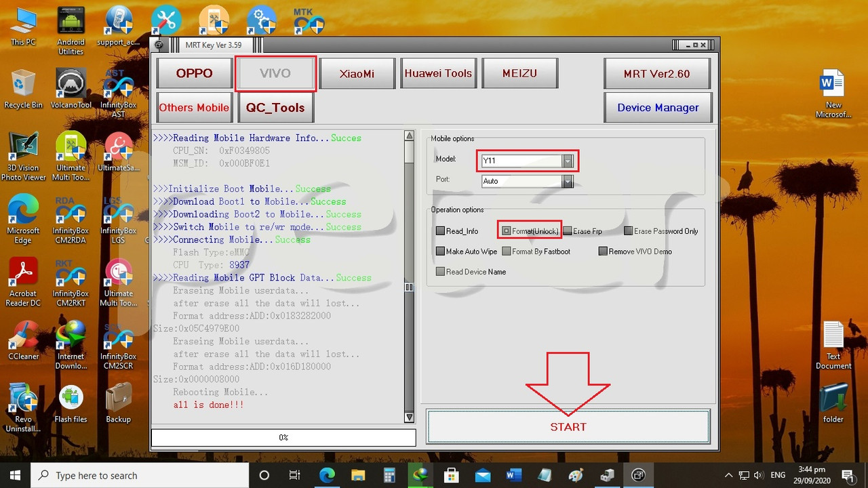Open 3D Vision Photo Viewer icon
The width and height of the screenshot is (868, 488).
(23, 157)
